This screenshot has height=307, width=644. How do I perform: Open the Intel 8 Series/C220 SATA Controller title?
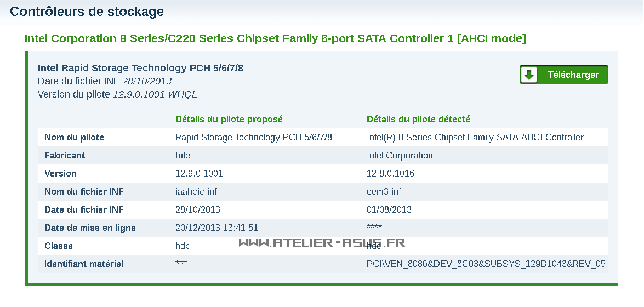(x=275, y=38)
